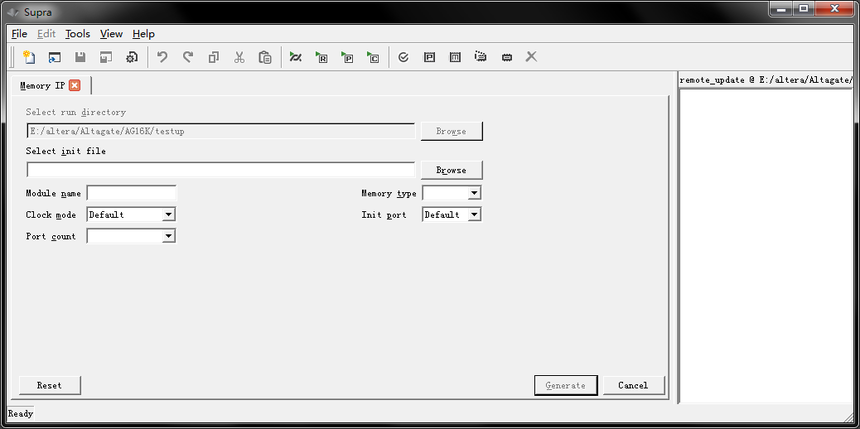The height and width of the screenshot is (429, 860).
Task: Expand the Port count dropdown
Action: click(x=169, y=236)
